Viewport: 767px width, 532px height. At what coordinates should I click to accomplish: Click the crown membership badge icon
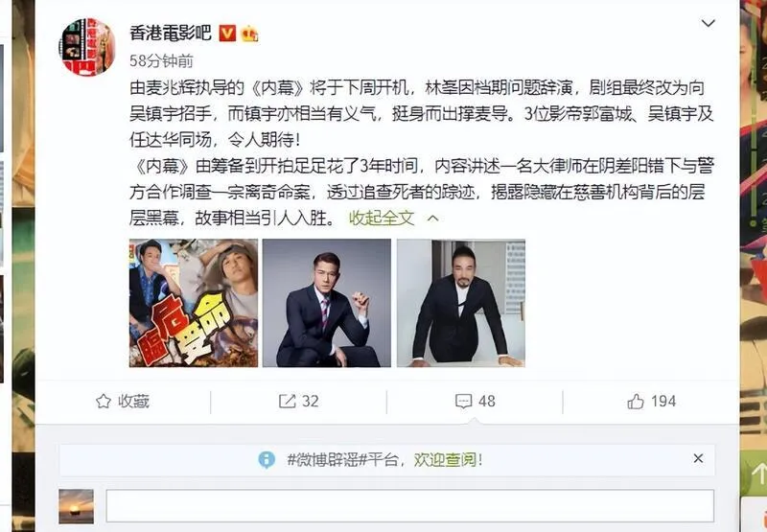click(x=249, y=34)
